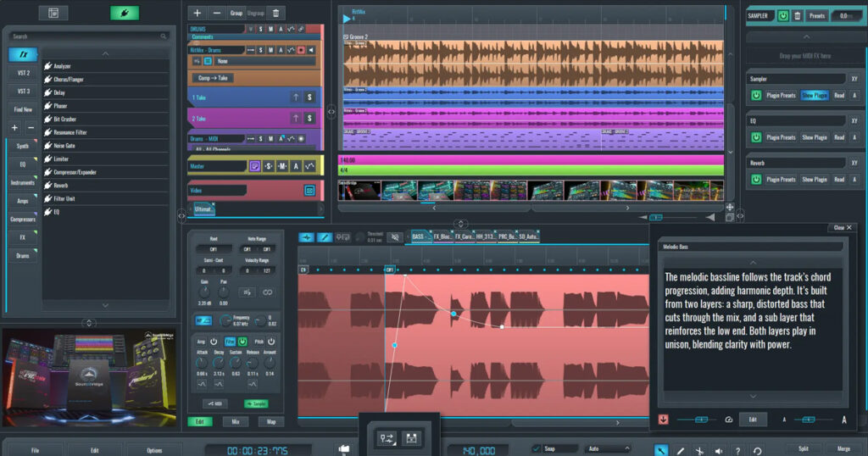Click the red download arrow icon in the Melodic Bass note panel

click(x=663, y=420)
